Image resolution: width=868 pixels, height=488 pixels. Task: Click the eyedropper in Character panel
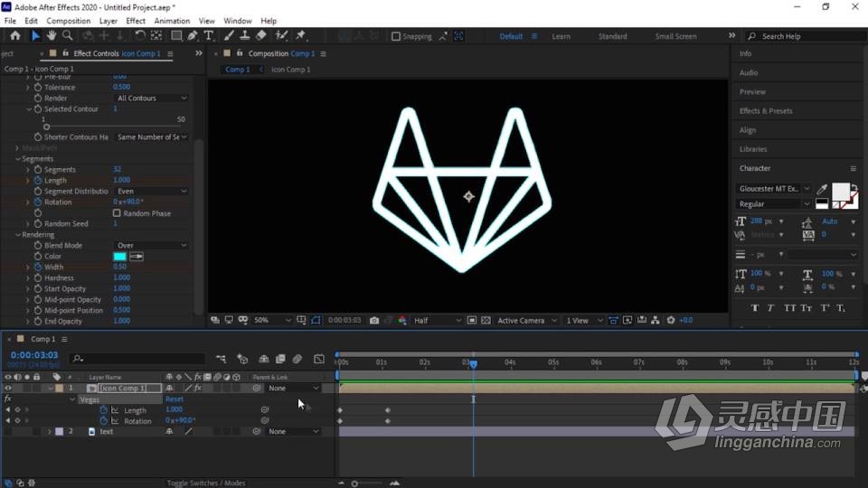tap(822, 189)
